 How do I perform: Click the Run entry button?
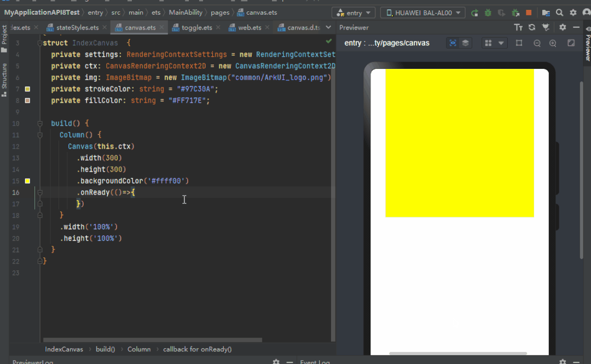474,13
